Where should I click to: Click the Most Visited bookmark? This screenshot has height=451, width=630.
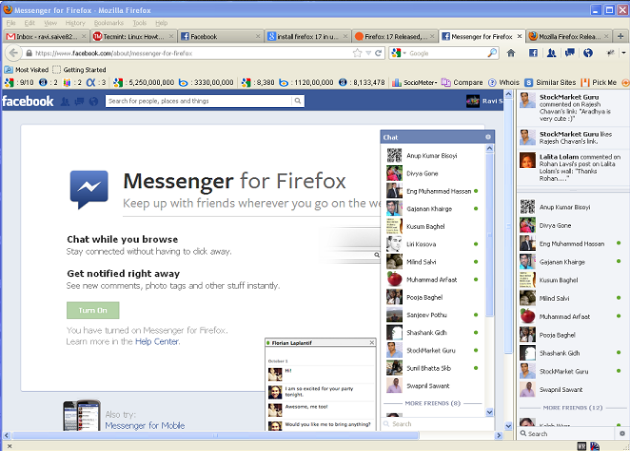coord(27,70)
